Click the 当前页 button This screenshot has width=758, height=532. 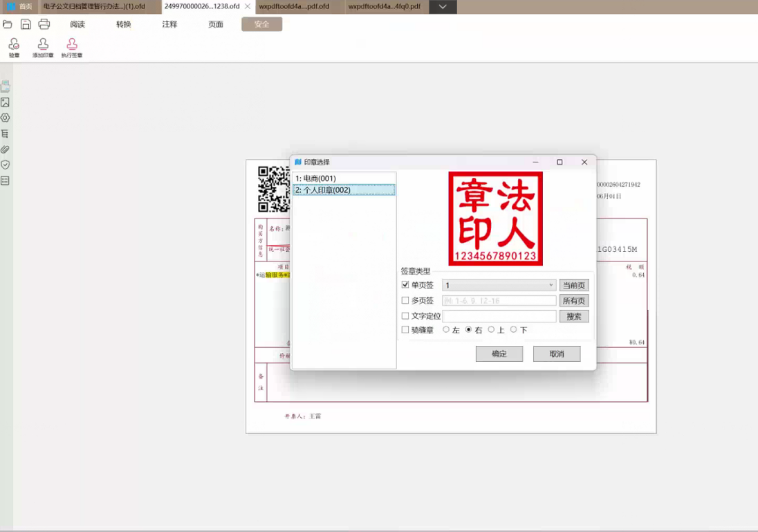pyautogui.click(x=574, y=285)
